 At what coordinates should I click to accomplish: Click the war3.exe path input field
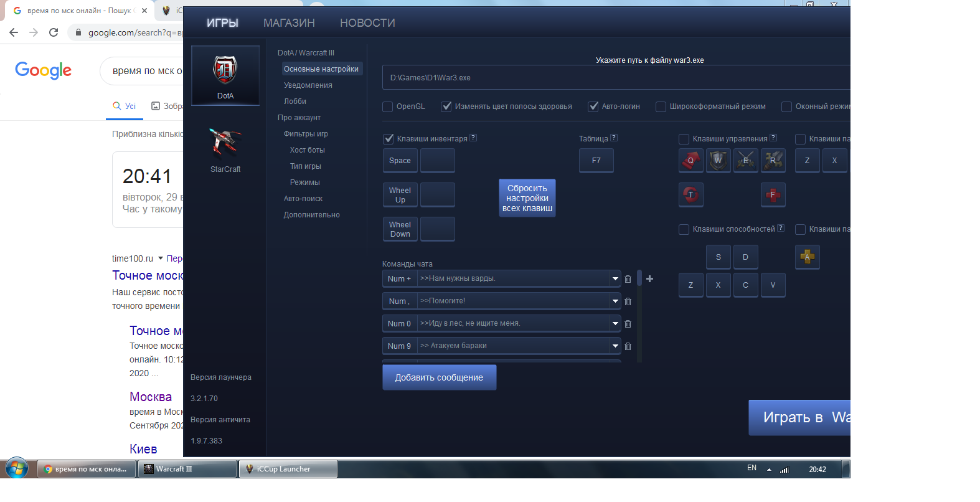[616, 78]
